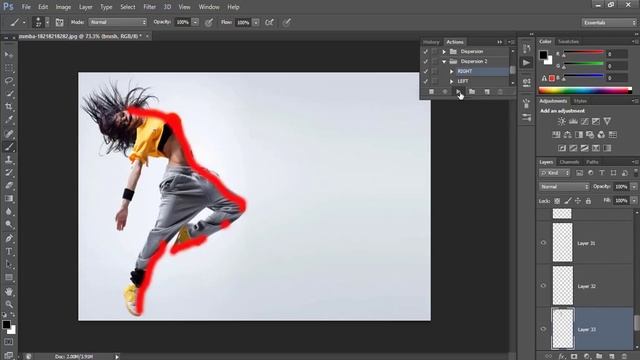Image resolution: width=640 pixels, height=360 pixels.
Task: Select the Brush tool in left toolbar
Action: (9, 147)
